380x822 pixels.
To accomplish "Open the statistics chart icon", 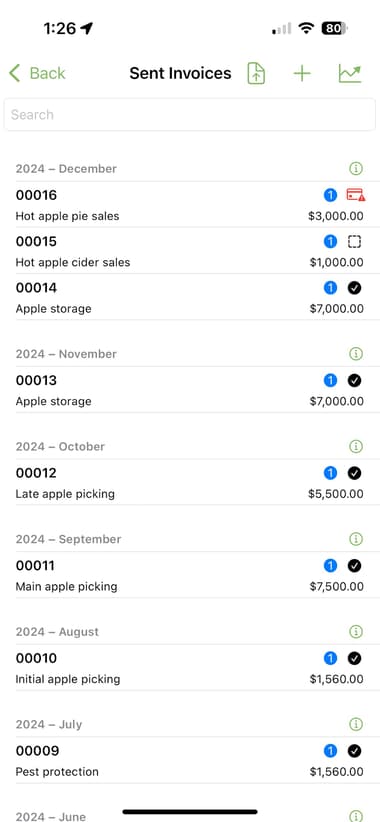I will tap(350, 73).
